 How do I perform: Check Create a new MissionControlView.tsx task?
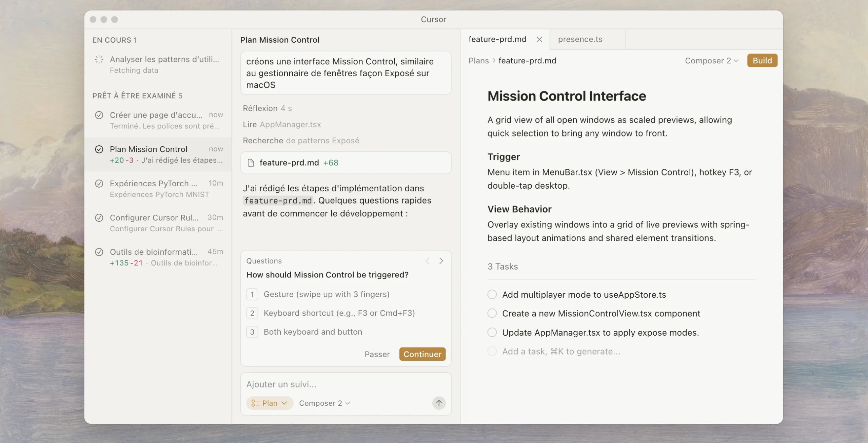[492, 313]
